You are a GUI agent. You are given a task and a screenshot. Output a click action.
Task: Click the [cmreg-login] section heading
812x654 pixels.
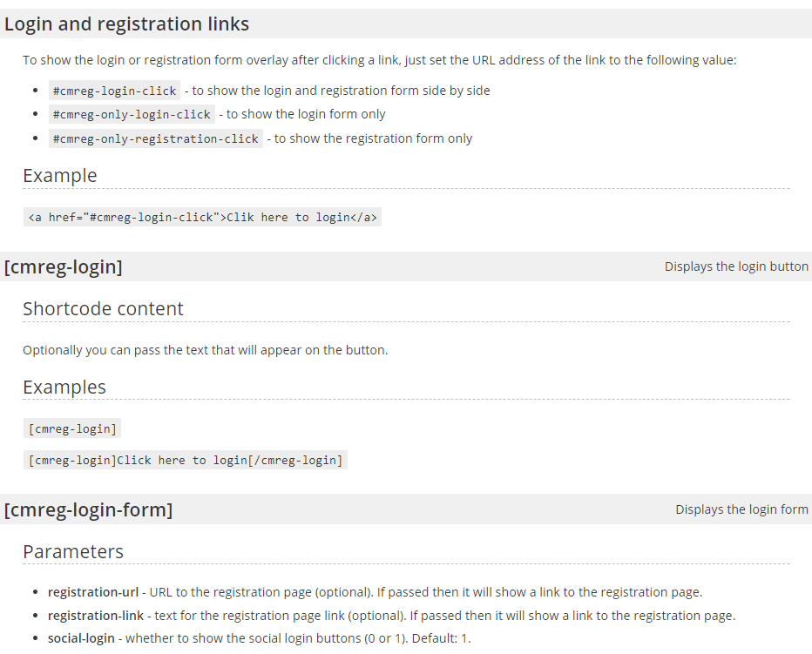pos(64,266)
